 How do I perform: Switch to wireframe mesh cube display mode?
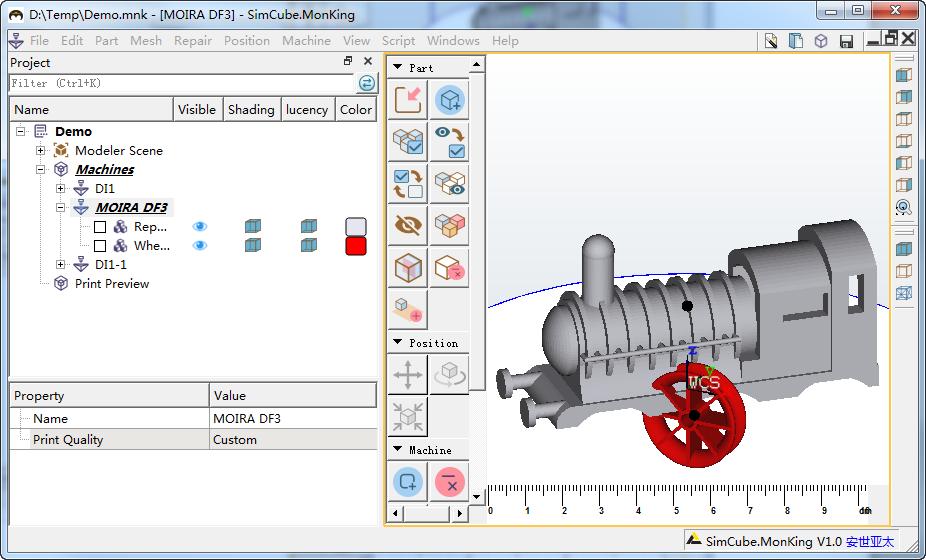tap(904, 292)
